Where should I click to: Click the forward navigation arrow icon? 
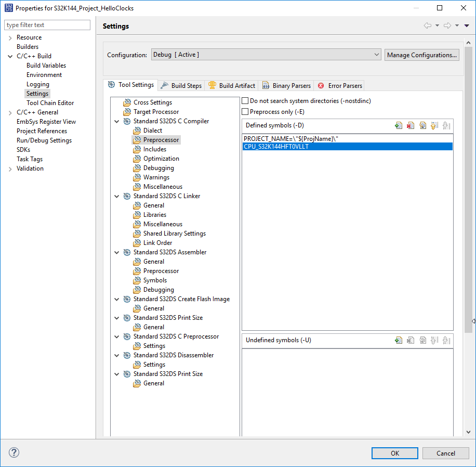coord(447,25)
